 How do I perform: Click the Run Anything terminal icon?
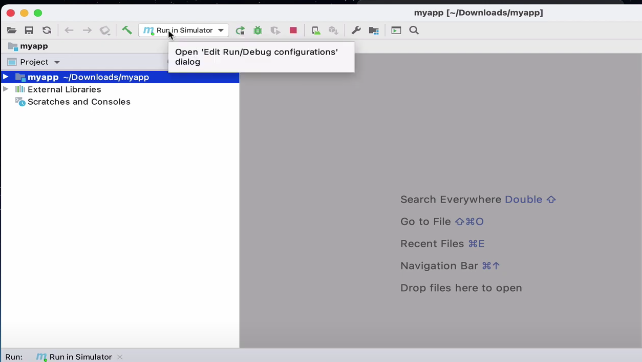[396, 30]
